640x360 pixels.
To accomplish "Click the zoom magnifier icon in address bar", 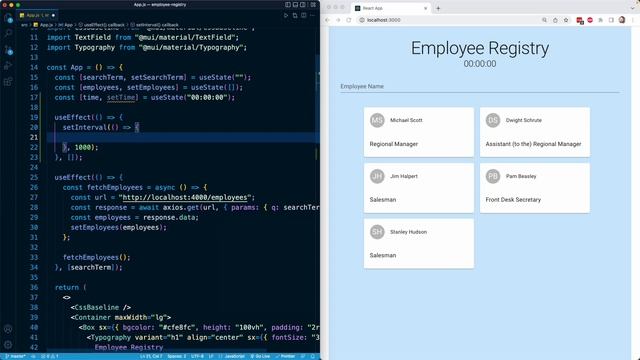I will pos(544,20).
